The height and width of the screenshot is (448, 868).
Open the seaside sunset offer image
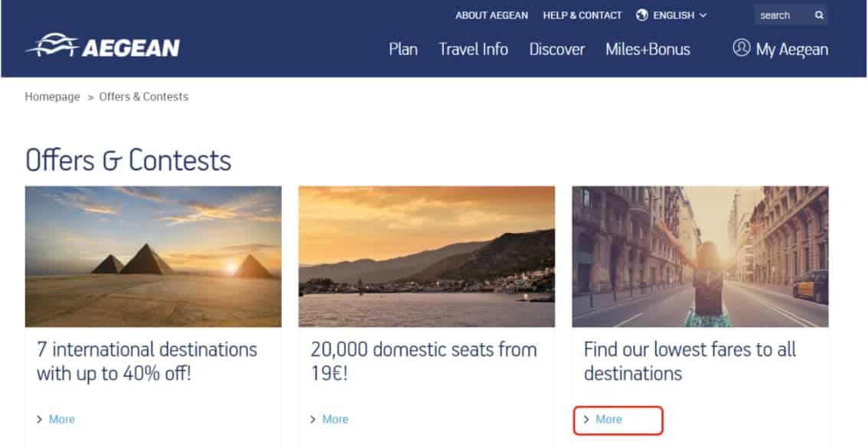point(427,257)
